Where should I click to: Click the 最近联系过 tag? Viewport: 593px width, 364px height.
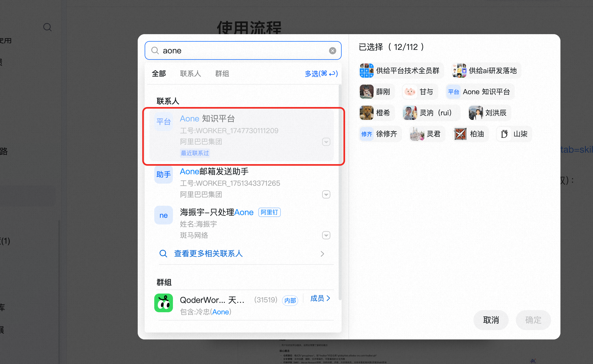pyautogui.click(x=195, y=153)
